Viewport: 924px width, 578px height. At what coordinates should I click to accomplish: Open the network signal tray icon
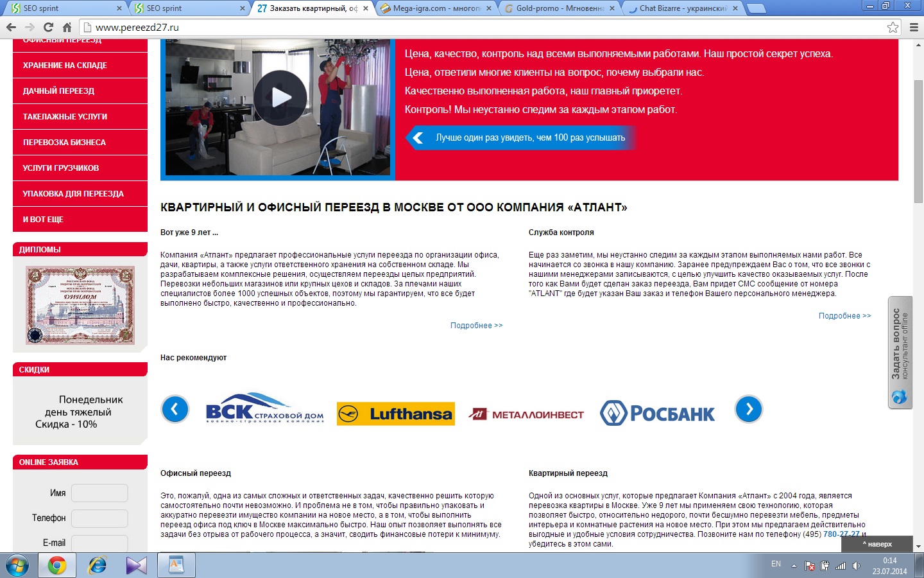click(841, 566)
